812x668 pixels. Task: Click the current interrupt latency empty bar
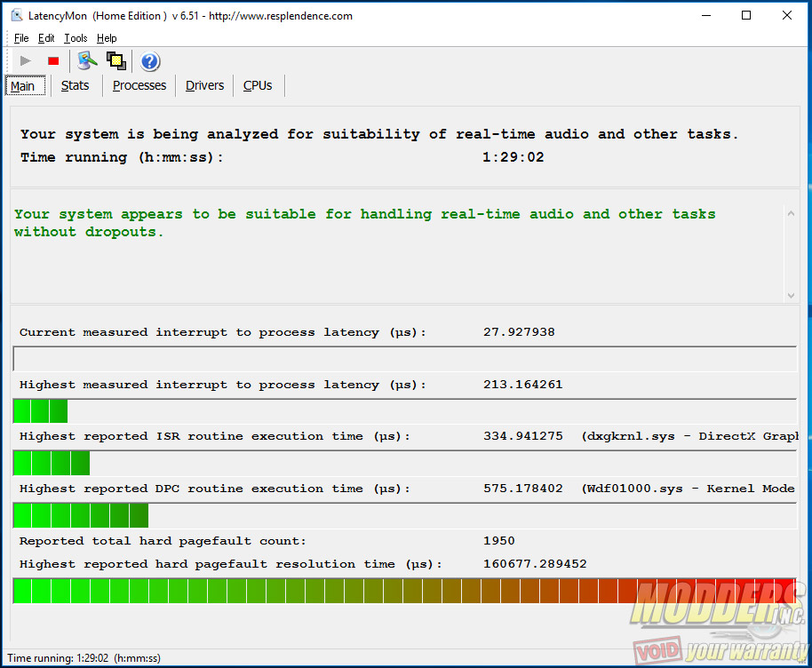(404, 359)
